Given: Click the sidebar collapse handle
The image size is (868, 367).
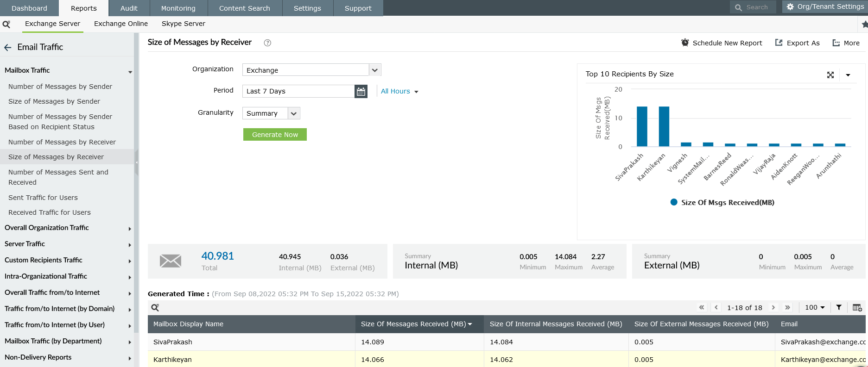Looking at the screenshot, I should click(x=137, y=162).
